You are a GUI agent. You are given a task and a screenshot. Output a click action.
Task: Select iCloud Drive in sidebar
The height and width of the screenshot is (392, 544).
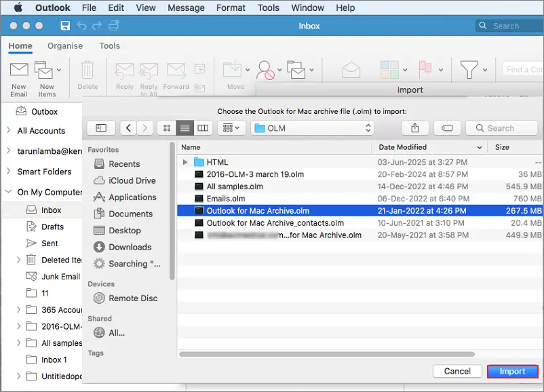(x=125, y=180)
